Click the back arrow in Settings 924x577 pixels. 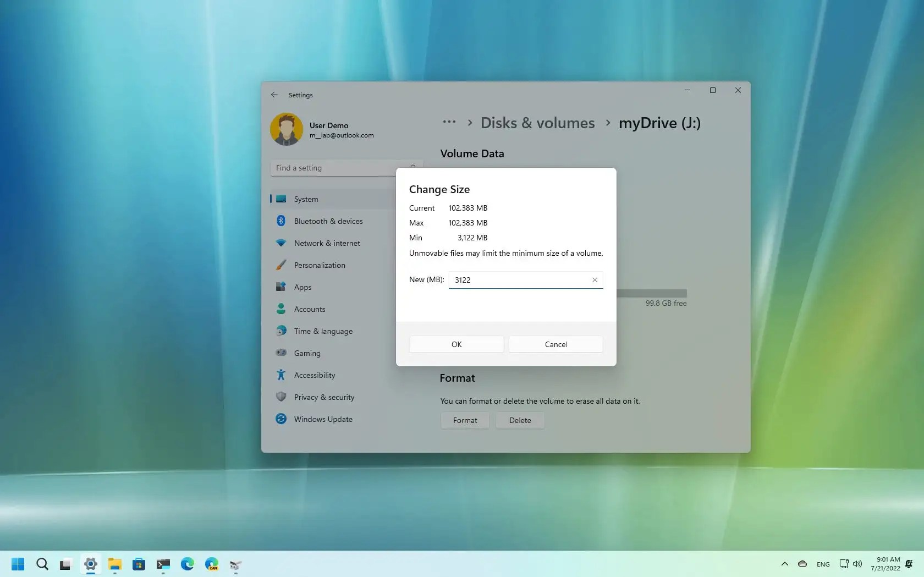click(274, 95)
